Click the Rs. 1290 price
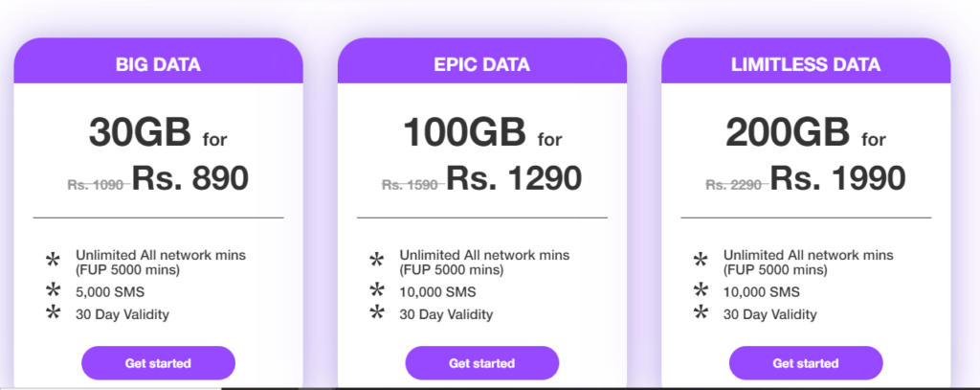The image size is (980, 390). coord(513,178)
